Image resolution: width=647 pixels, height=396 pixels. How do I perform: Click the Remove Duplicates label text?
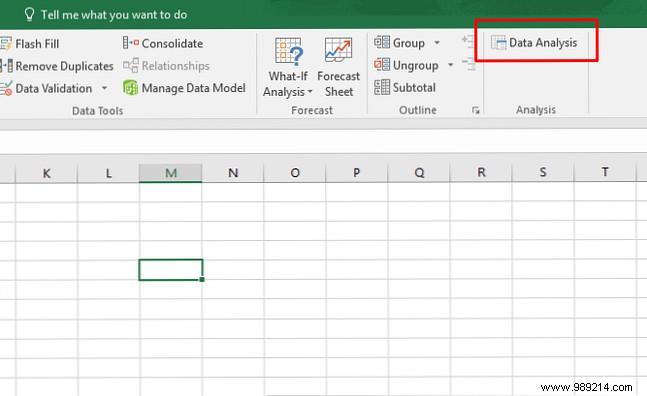point(64,66)
